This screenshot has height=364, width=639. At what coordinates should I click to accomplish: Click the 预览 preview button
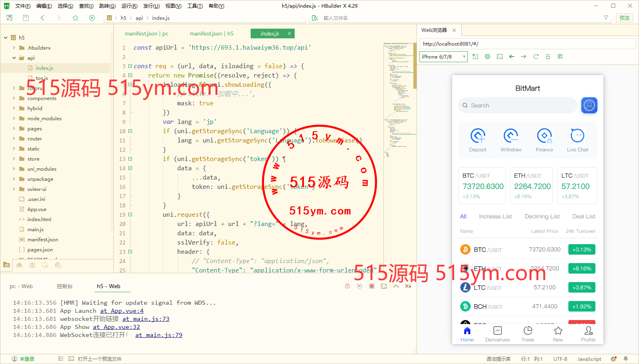coord(624,18)
